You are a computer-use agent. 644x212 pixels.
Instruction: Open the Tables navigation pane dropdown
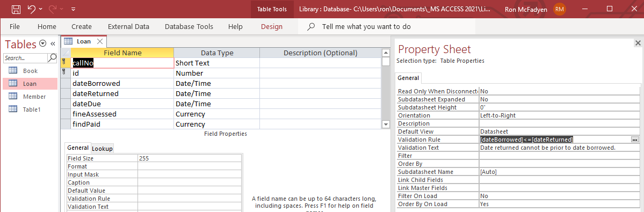coord(43,44)
